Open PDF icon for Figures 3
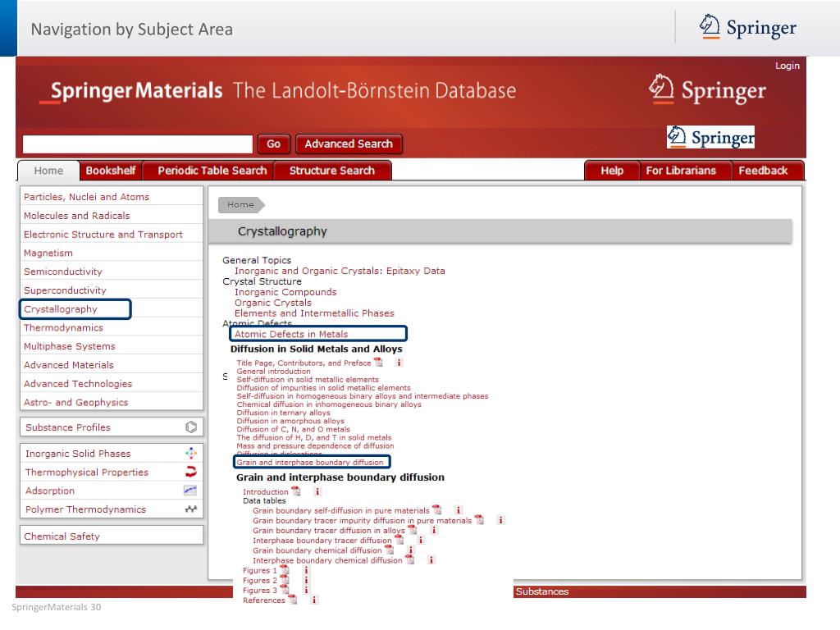Screen dimensions: 840x630 pos(285,590)
